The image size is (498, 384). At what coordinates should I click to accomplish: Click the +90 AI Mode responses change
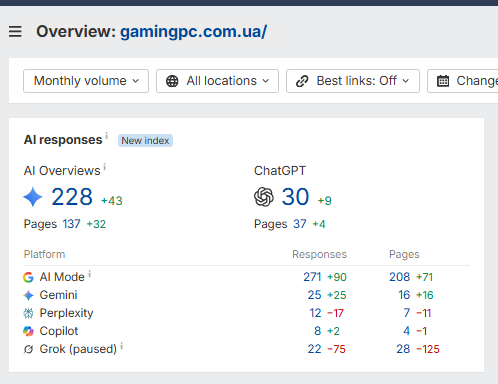click(x=337, y=277)
